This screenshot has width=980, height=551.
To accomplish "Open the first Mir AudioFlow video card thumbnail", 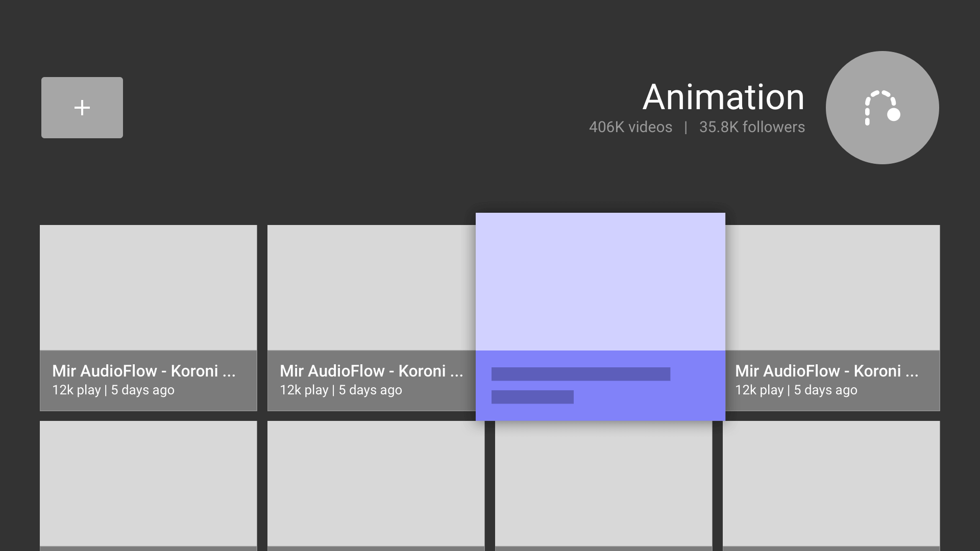I will [149, 288].
